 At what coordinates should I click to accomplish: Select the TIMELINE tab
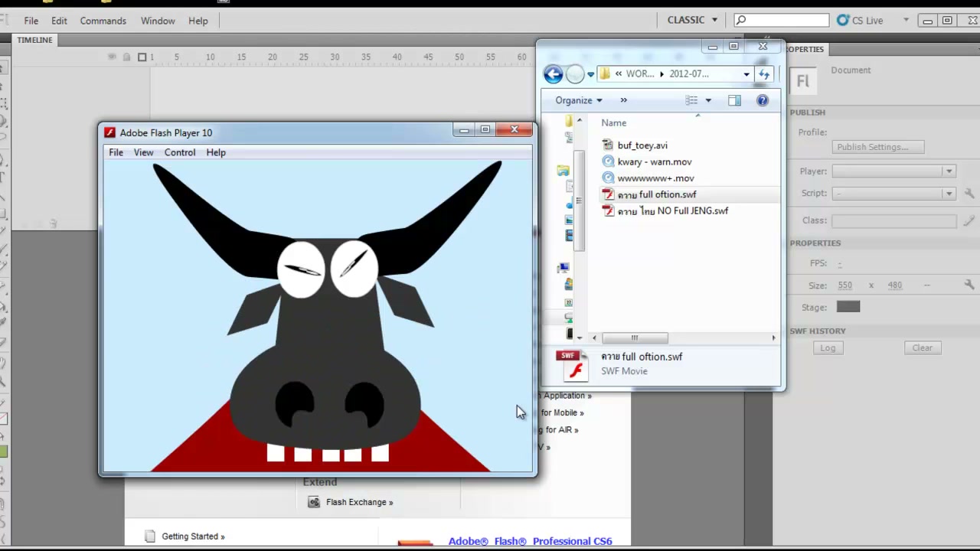click(34, 40)
